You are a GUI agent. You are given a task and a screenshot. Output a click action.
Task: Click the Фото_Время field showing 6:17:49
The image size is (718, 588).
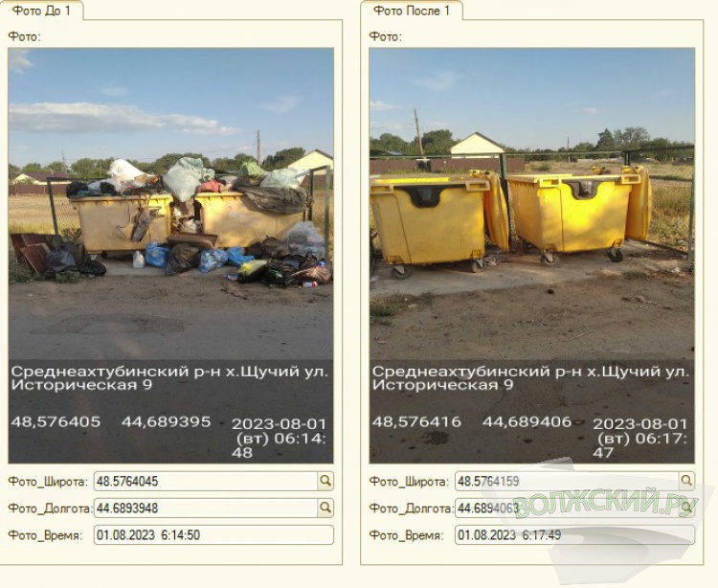coord(574,535)
